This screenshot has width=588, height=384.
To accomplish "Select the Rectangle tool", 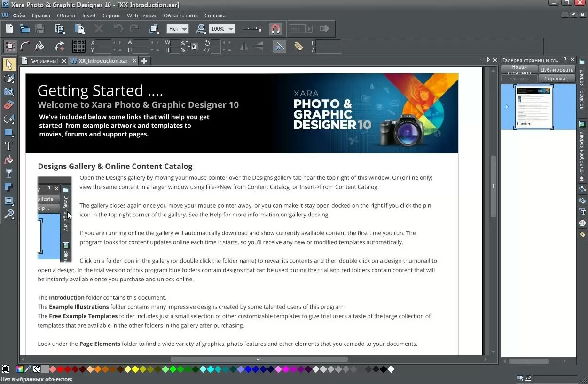I will point(8,133).
